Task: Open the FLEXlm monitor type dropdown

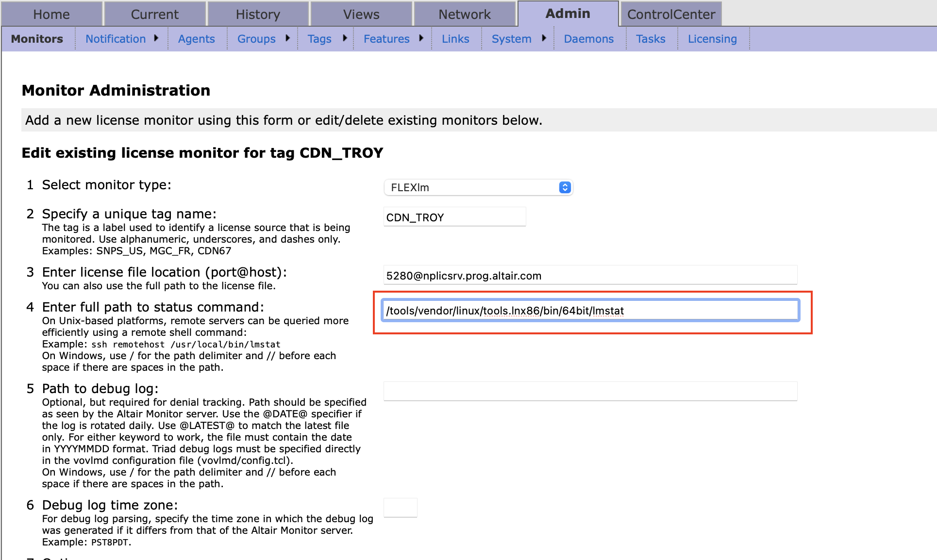Action: click(478, 187)
